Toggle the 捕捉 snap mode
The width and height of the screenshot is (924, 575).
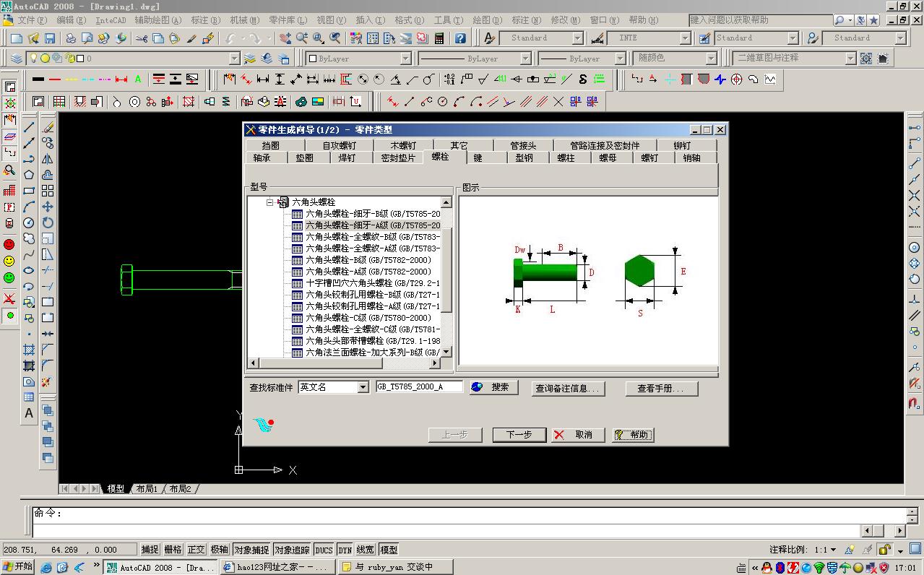point(150,550)
